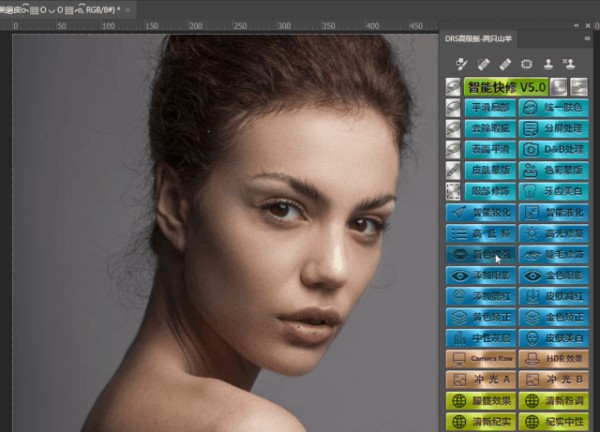Screen dimensions: 600x432
Task: Click the 皮肤蒙版 button
Action: 490,170
